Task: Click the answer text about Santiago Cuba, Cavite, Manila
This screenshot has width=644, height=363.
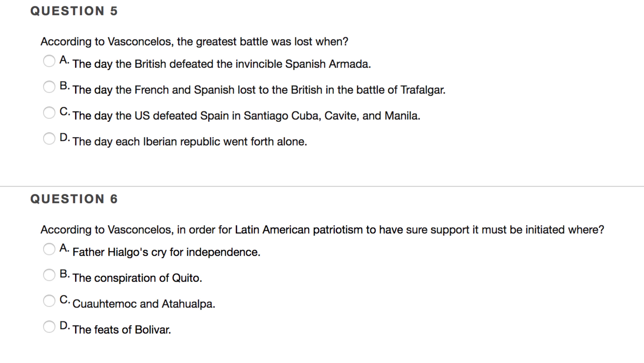Action: pyautogui.click(x=246, y=116)
